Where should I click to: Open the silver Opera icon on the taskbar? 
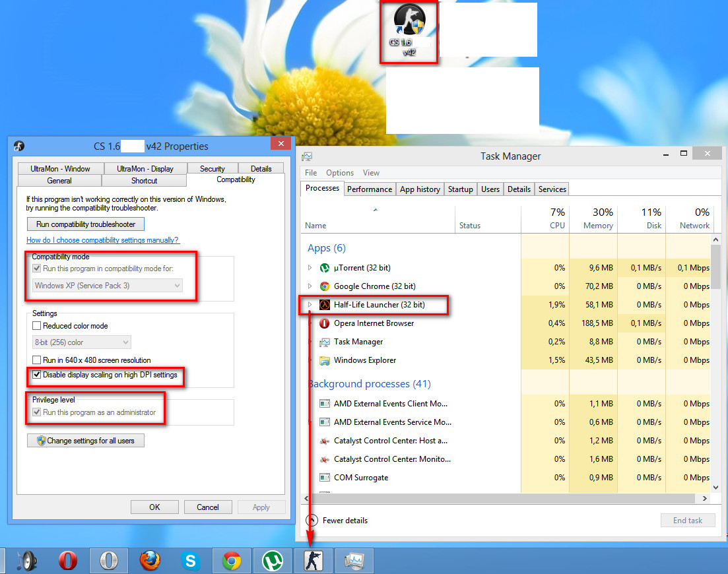(x=109, y=561)
